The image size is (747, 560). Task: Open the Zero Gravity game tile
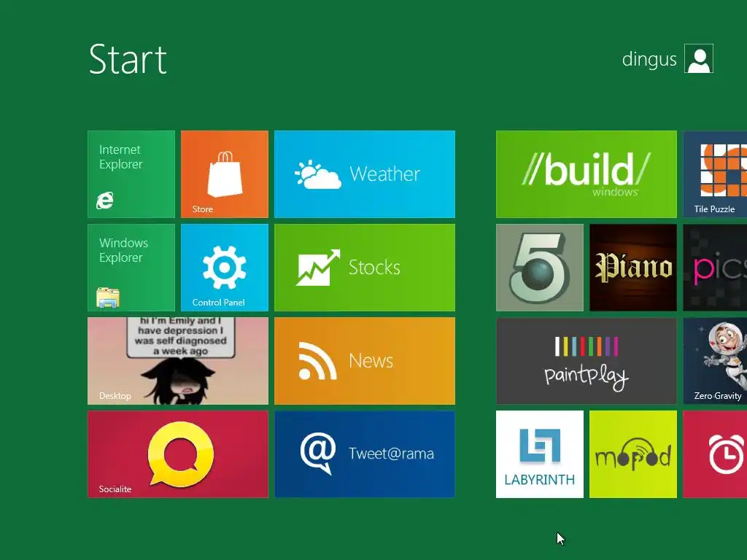[715, 361]
